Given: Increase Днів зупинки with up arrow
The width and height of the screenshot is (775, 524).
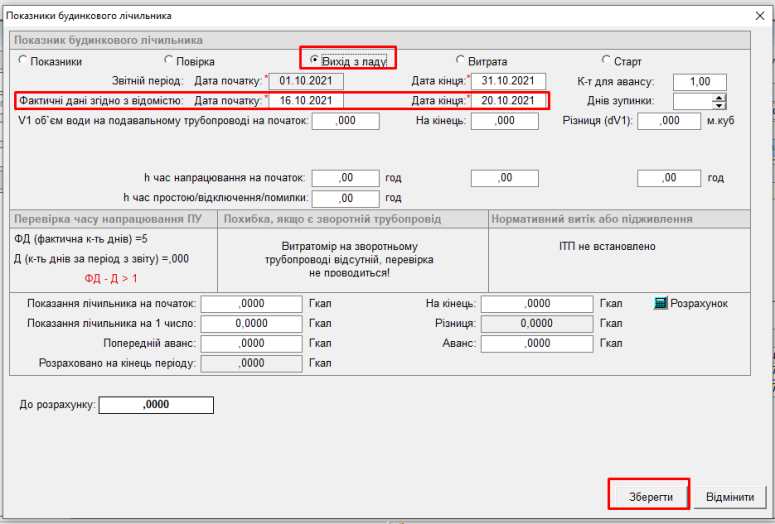Looking at the screenshot, I should click(x=718, y=97).
